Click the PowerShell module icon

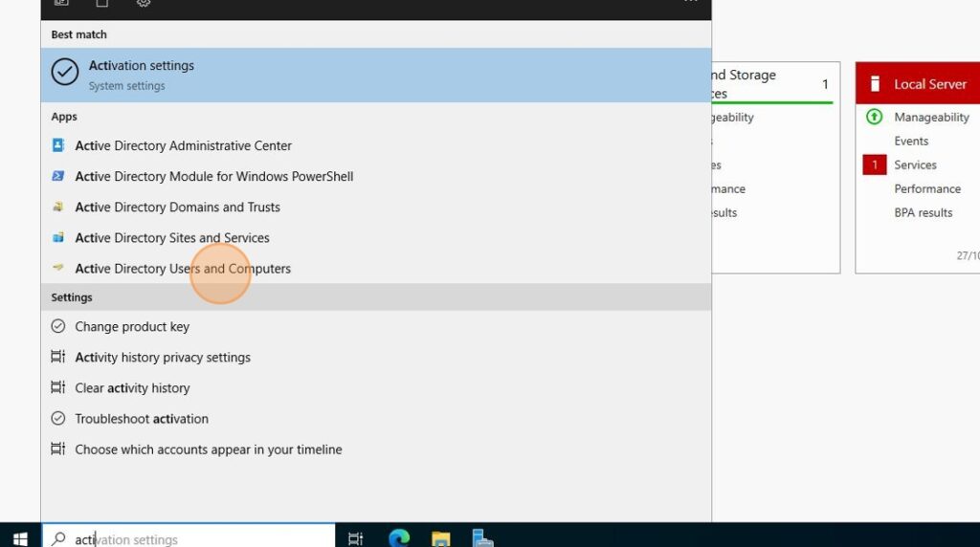coord(58,176)
